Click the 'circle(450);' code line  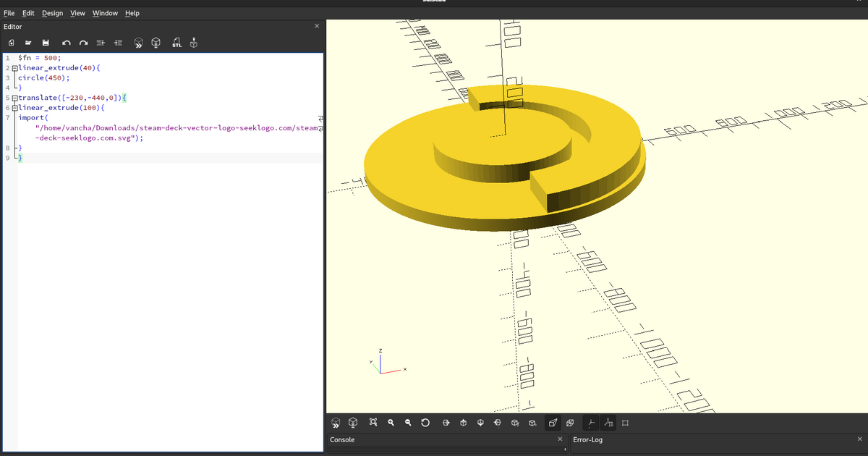click(x=44, y=77)
